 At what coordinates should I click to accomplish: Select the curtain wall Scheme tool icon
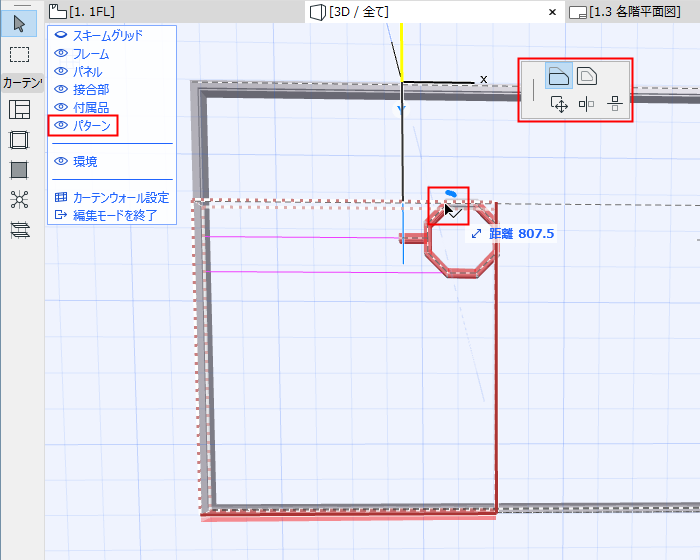pos(19,109)
